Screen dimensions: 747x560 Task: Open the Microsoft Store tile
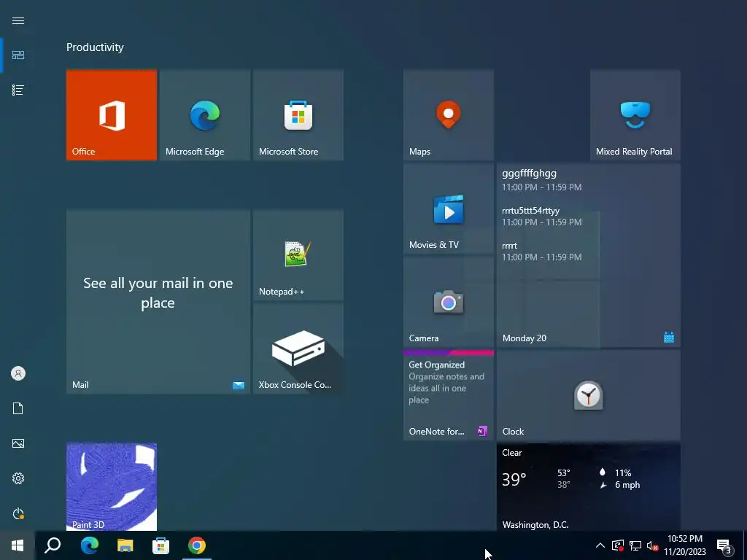point(298,114)
